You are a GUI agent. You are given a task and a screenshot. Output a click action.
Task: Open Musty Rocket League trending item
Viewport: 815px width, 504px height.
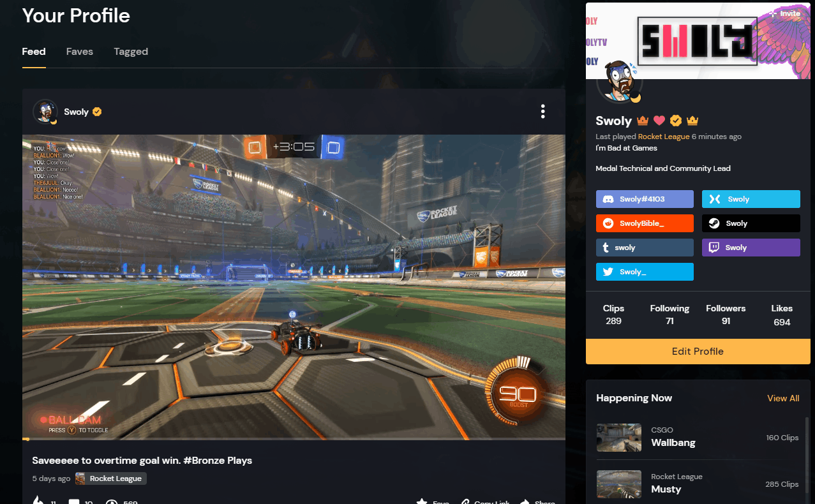[698, 484]
